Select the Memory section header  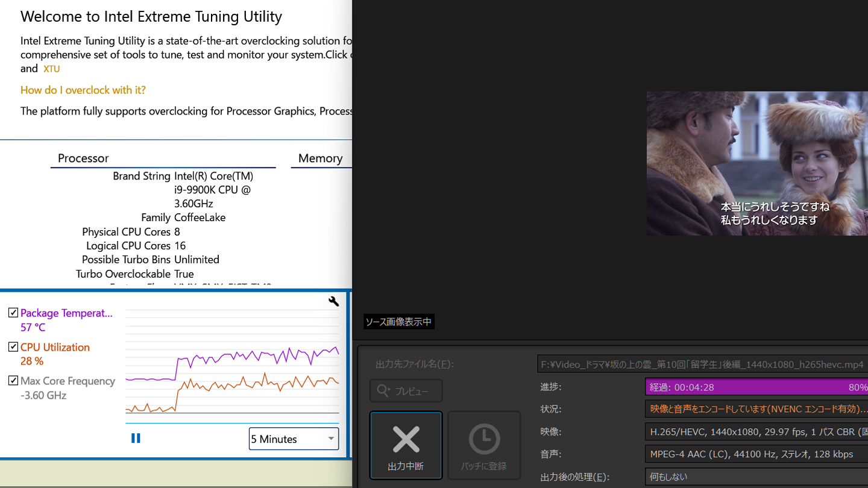[320, 158]
